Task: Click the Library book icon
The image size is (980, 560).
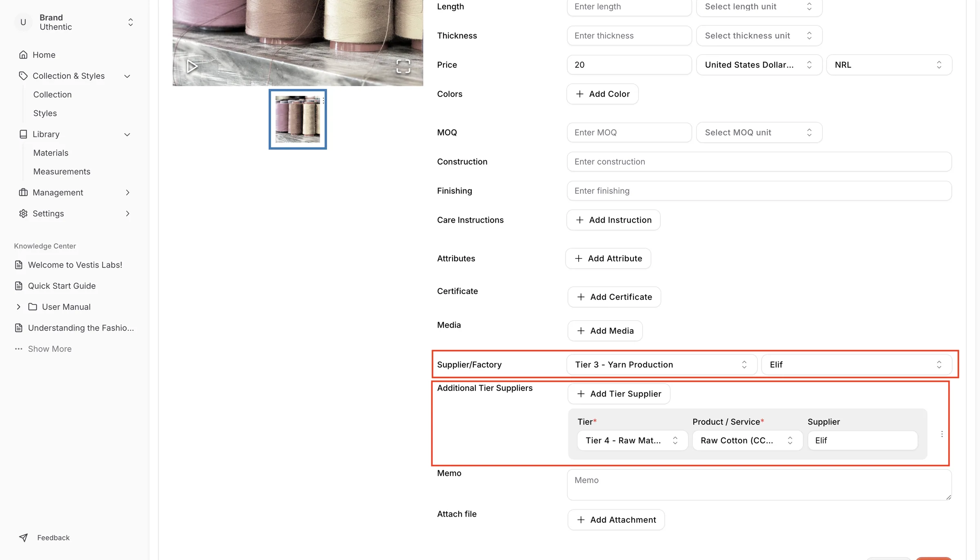Action: coord(23,134)
